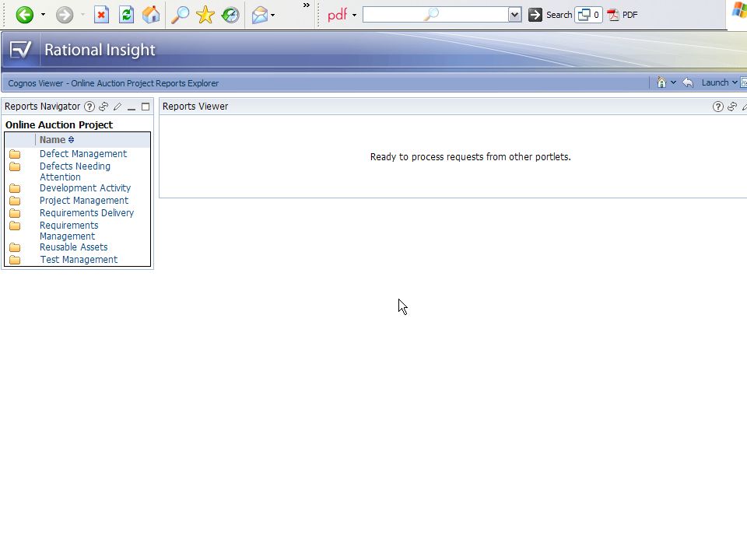Sort by the Name column header
This screenshot has width=747, height=560.
click(x=57, y=139)
